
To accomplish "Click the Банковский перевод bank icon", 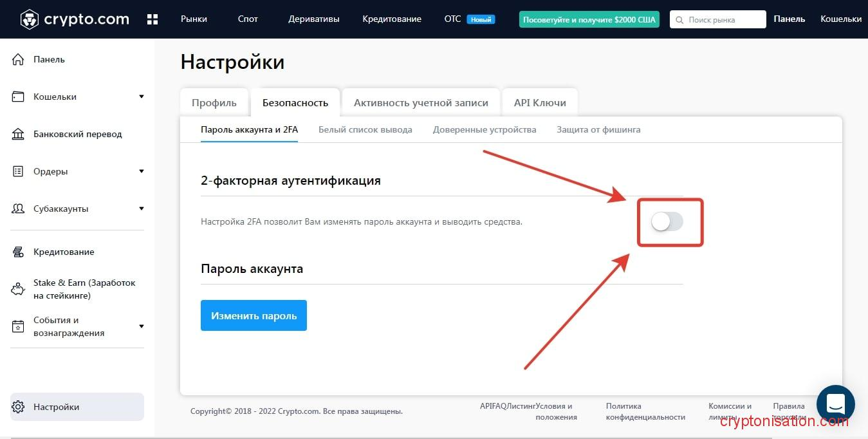I will pyautogui.click(x=18, y=134).
